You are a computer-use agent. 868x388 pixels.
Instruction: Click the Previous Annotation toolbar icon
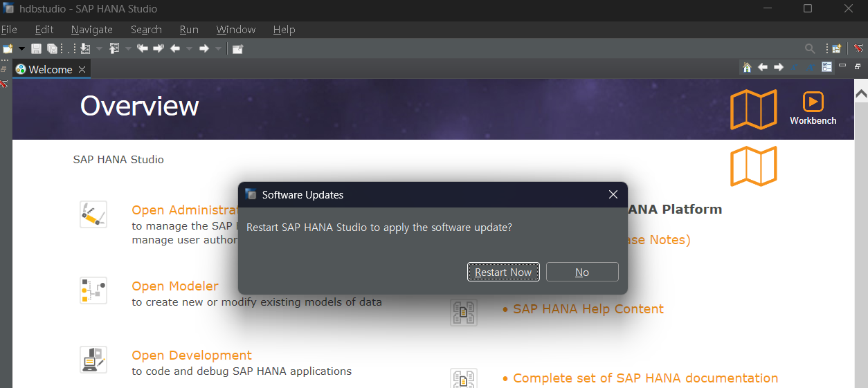coord(115,48)
